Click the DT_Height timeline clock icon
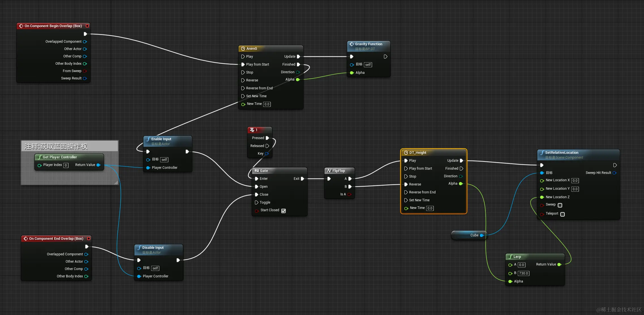The height and width of the screenshot is (315, 644). [x=406, y=153]
